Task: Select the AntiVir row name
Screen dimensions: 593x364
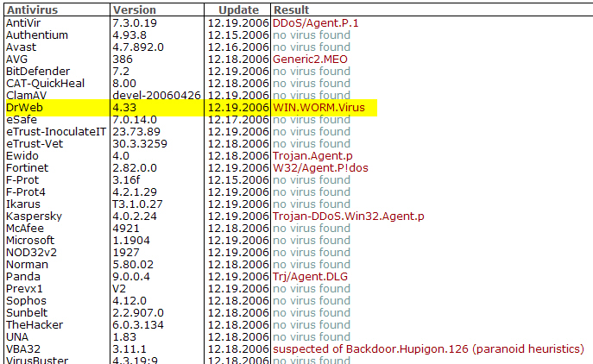Action: coord(23,23)
